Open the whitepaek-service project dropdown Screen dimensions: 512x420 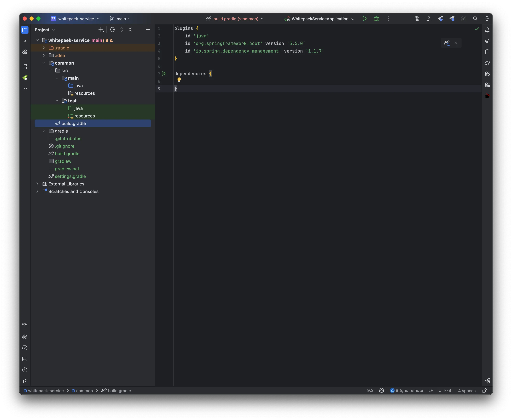point(75,19)
